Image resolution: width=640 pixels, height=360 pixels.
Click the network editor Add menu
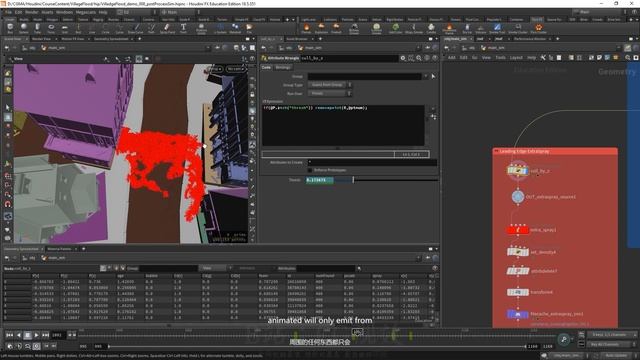(x=452, y=58)
